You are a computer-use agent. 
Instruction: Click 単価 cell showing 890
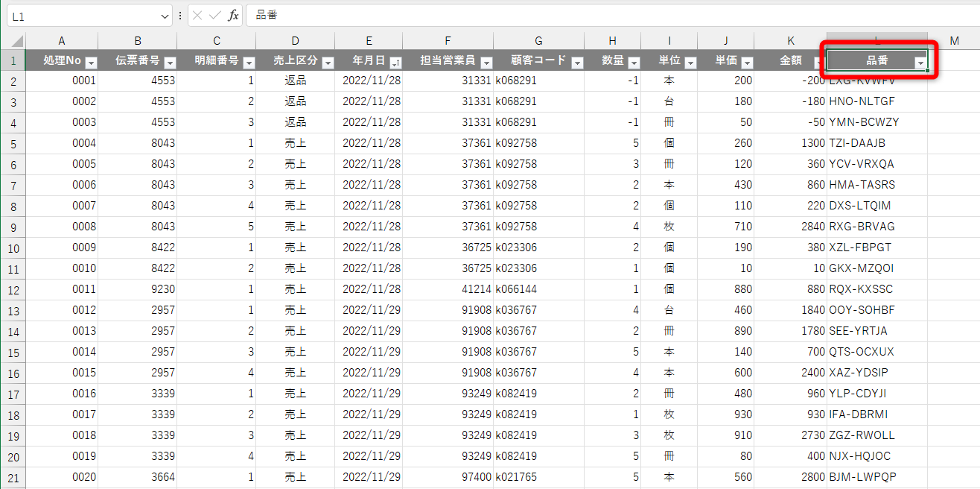pyautogui.click(x=726, y=331)
